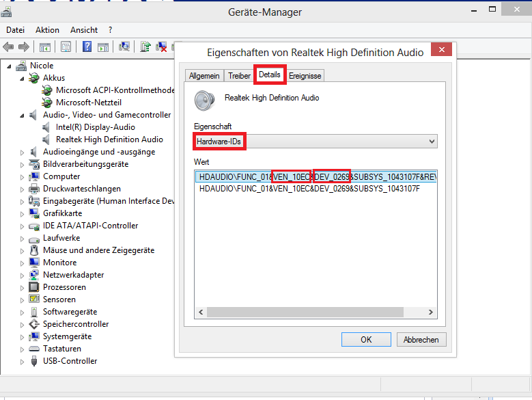Collapse the Akkus category

pyautogui.click(x=22, y=79)
